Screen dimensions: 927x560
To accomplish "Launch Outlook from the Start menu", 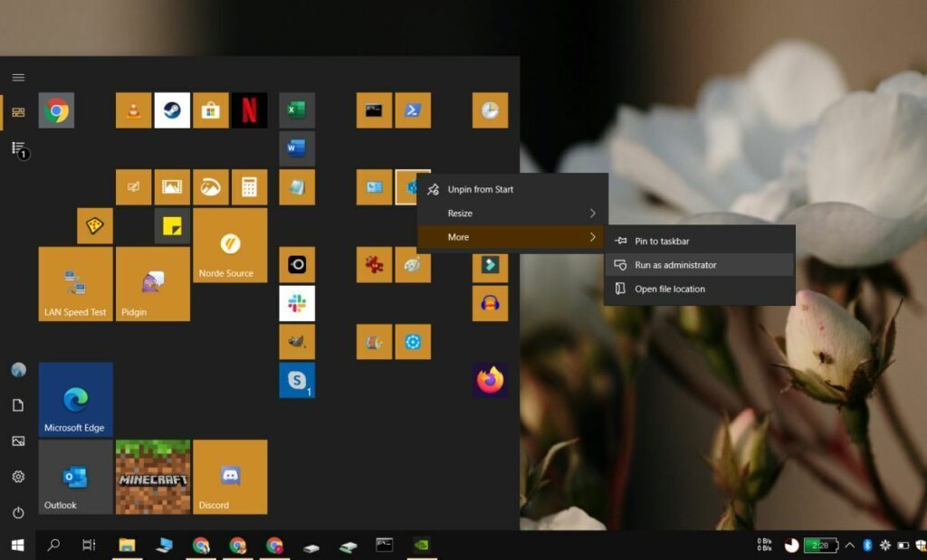I will pos(74,477).
